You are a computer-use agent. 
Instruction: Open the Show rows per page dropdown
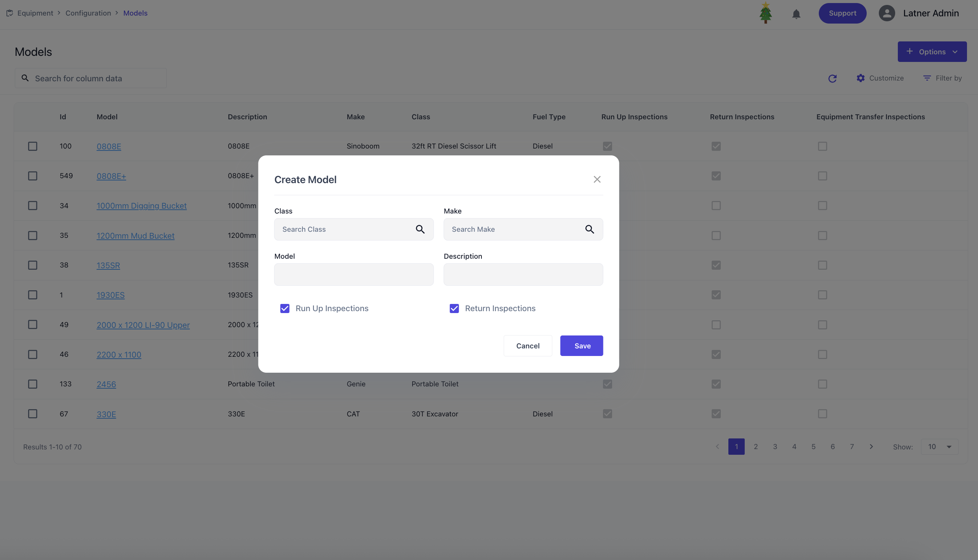tap(939, 446)
